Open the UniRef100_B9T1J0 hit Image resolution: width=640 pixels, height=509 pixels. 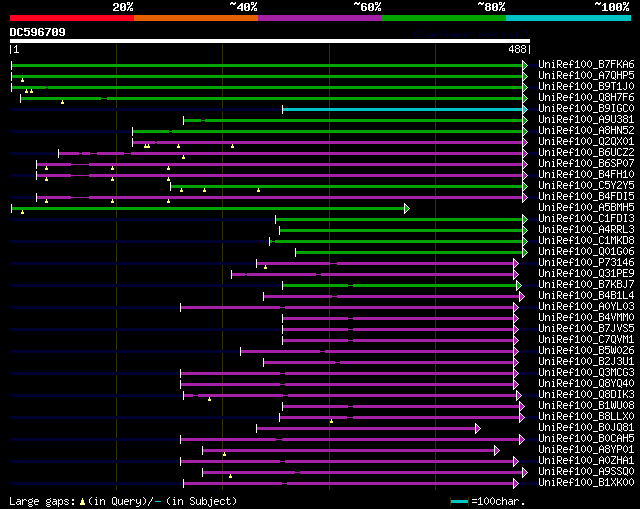586,86
